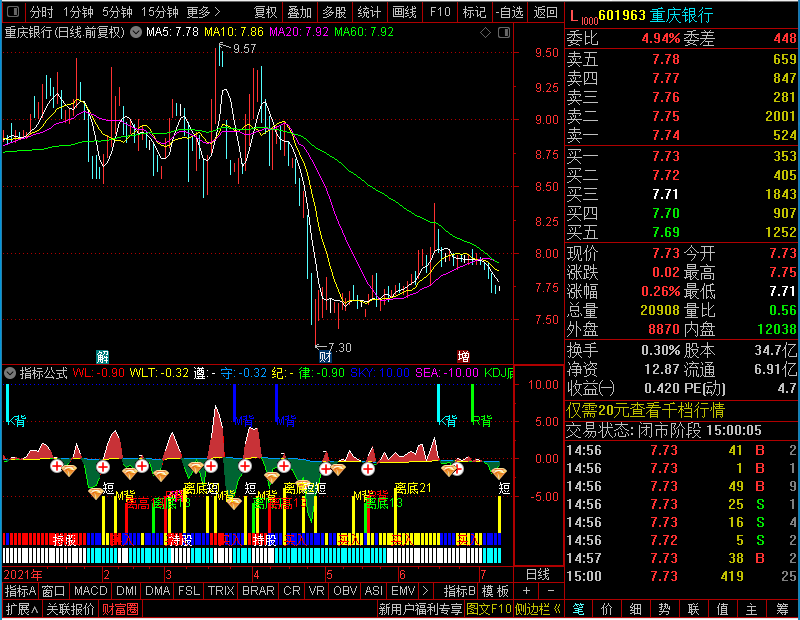The image size is (800, 620).
Task: Click the 窗口 window button
Action: pyautogui.click(x=54, y=591)
